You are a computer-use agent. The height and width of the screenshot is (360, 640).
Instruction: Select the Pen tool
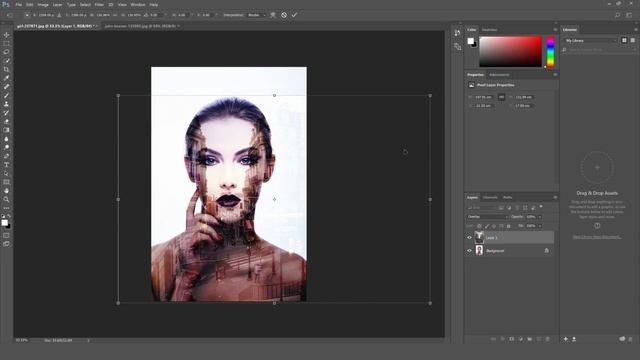(x=6, y=156)
